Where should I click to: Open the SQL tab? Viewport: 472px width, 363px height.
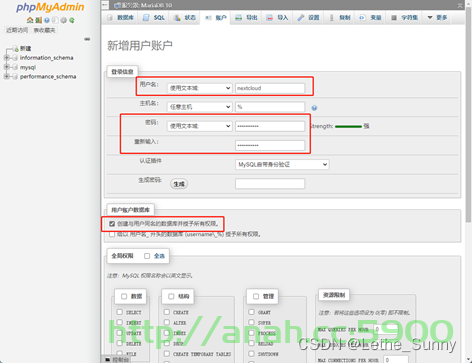(154, 18)
